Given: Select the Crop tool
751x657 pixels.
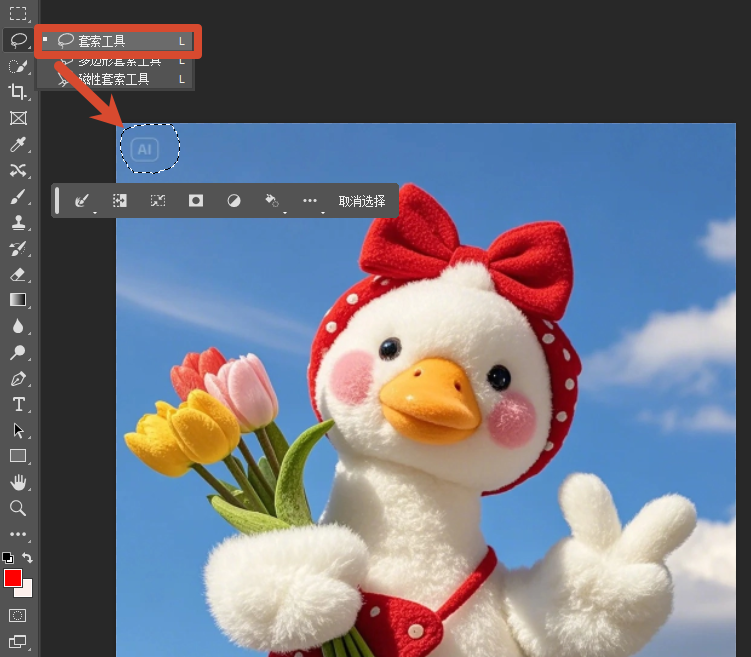Looking at the screenshot, I should coord(18,91).
